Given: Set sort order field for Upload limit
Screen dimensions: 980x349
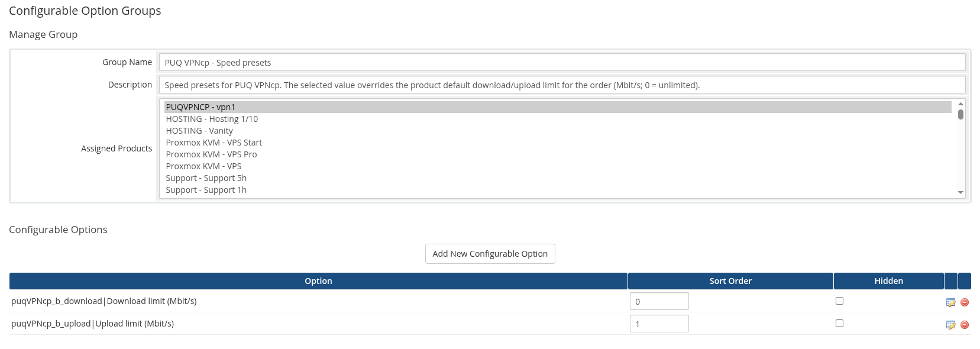Looking at the screenshot, I should click(x=659, y=324).
